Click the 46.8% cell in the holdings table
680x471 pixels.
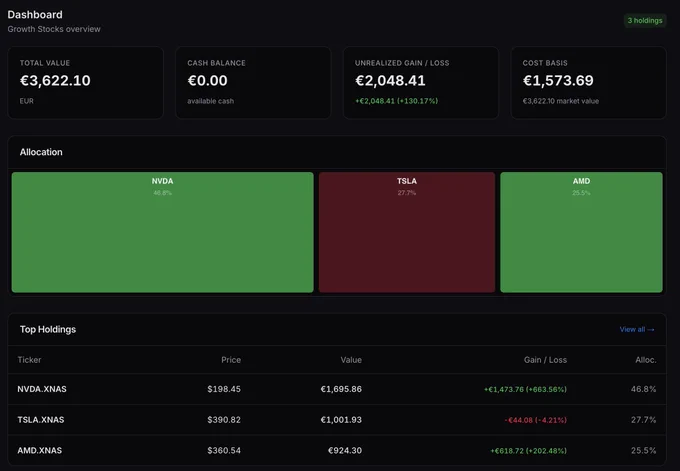click(644, 389)
